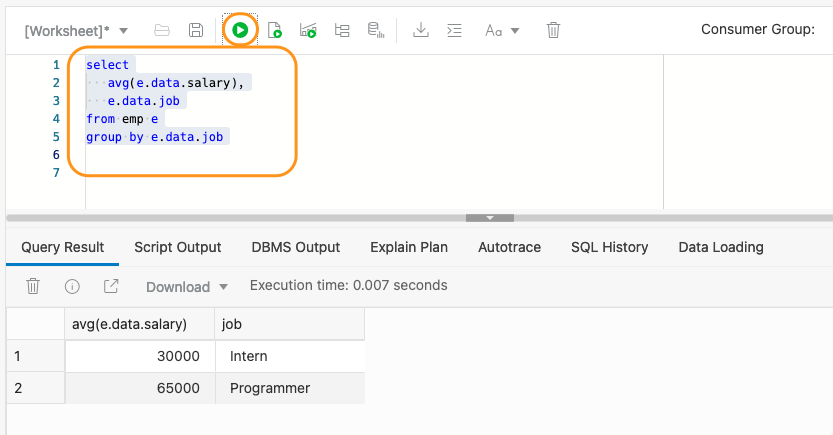833x435 pixels.
Task: Clear the editor with the toolbar trash icon
Action: pyautogui.click(x=553, y=30)
